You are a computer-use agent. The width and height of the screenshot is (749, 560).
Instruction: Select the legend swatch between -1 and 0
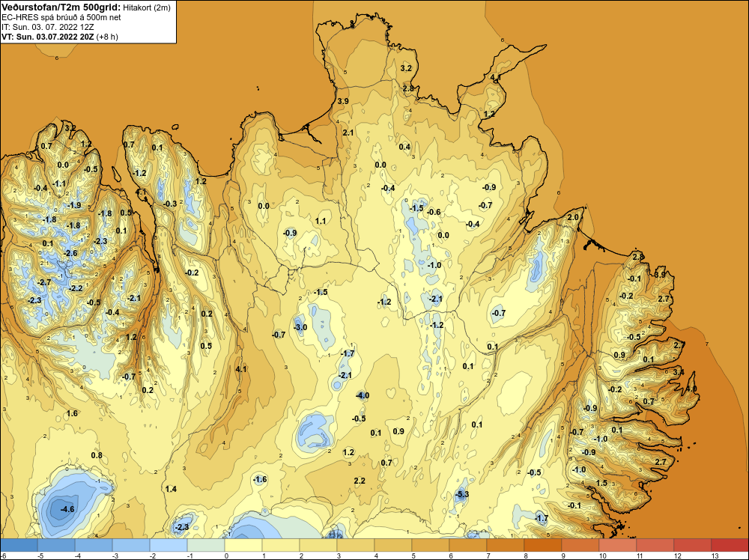206,545
